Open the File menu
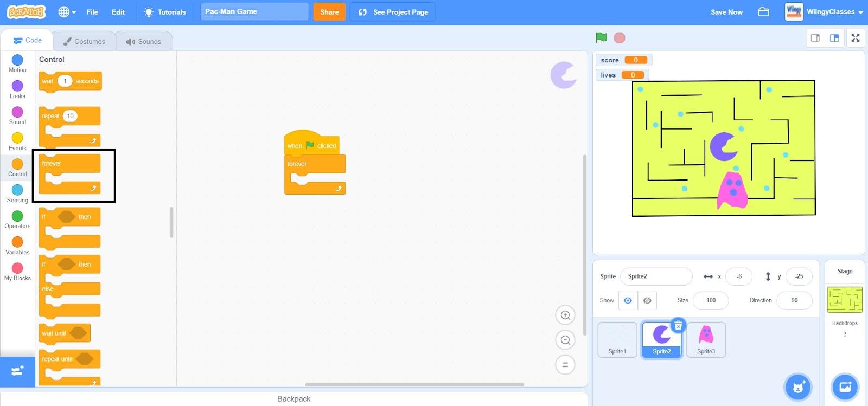Image resolution: width=868 pixels, height=406 pixels. pos(92,12)
